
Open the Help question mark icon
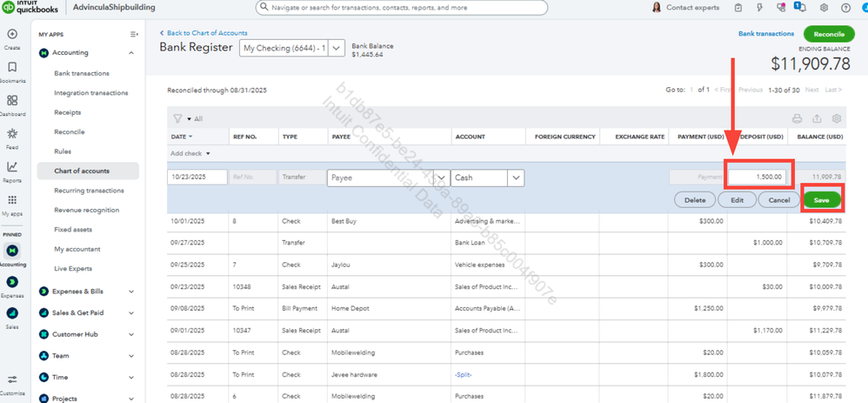coord(845,8)
